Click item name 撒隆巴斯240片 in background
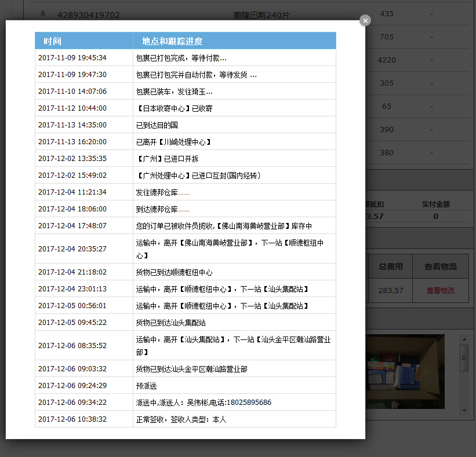 click(261, 15)
